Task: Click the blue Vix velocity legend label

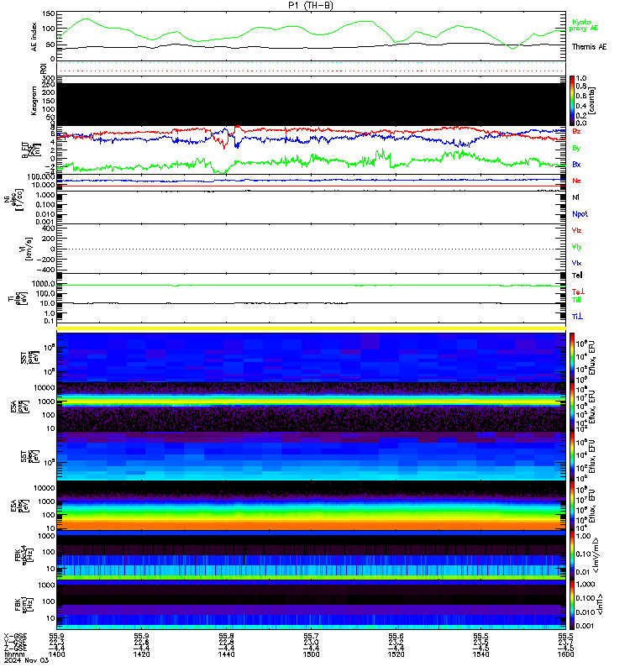Action: pyautogui.click(x=576, y=263)
